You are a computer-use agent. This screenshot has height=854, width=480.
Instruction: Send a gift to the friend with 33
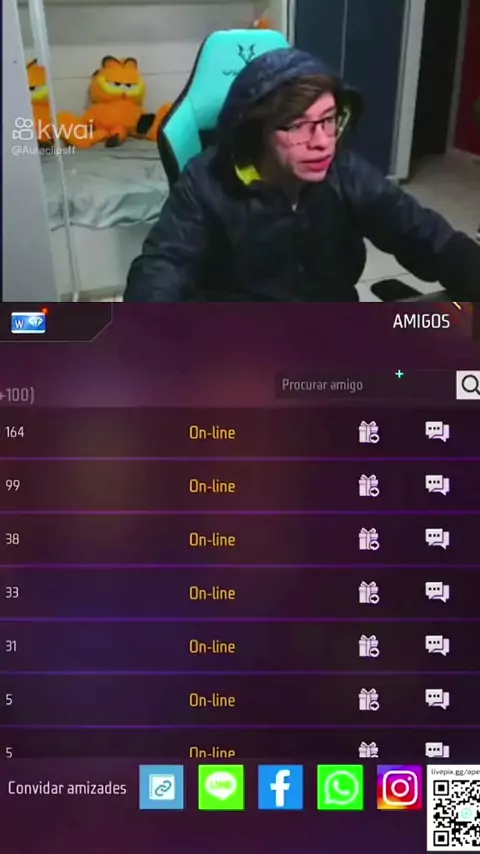368,592
